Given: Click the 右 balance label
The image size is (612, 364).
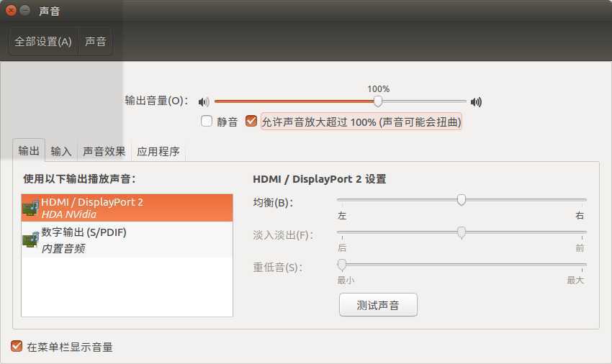Looking at the screenshot, I should click(580, 215).
